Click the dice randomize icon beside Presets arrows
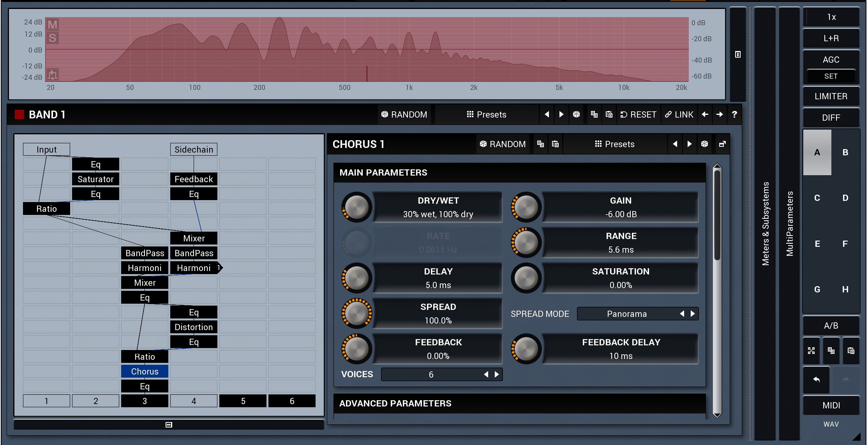 577,114
